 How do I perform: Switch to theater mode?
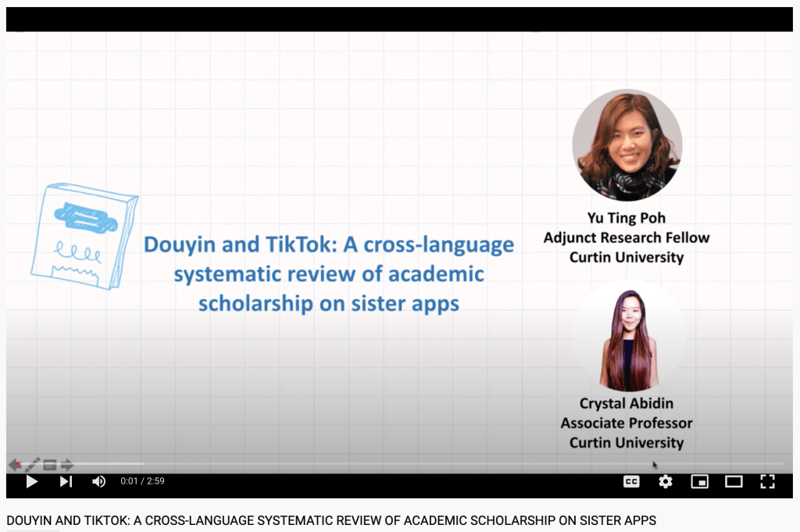pyautogui.click(x=734, y=482)
